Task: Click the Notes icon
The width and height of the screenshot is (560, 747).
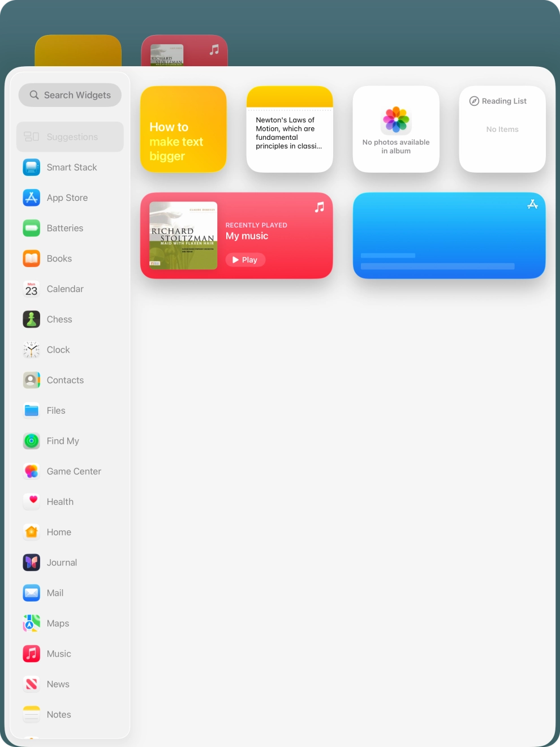Action: coord(32,715)
